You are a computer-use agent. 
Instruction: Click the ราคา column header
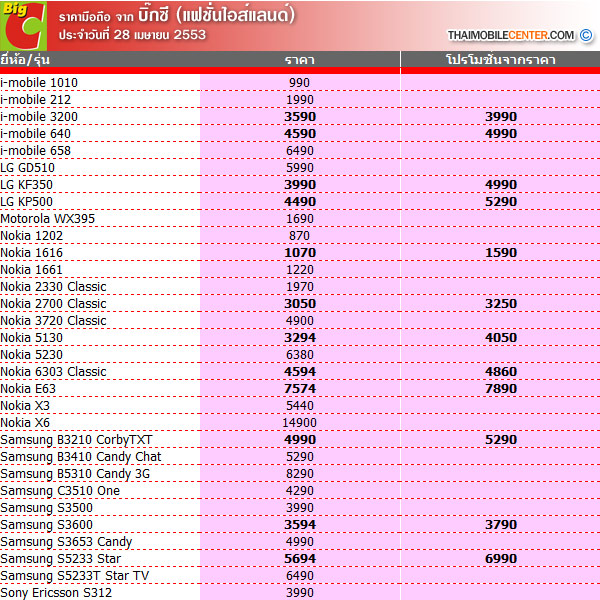coord(300,60)
